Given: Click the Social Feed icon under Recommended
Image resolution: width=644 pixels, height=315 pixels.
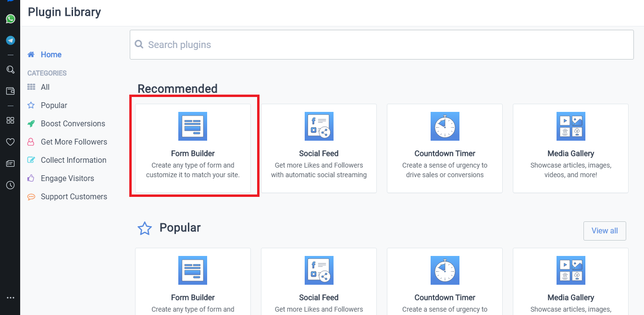Looking at the screenshot, I should click(319, 126).
